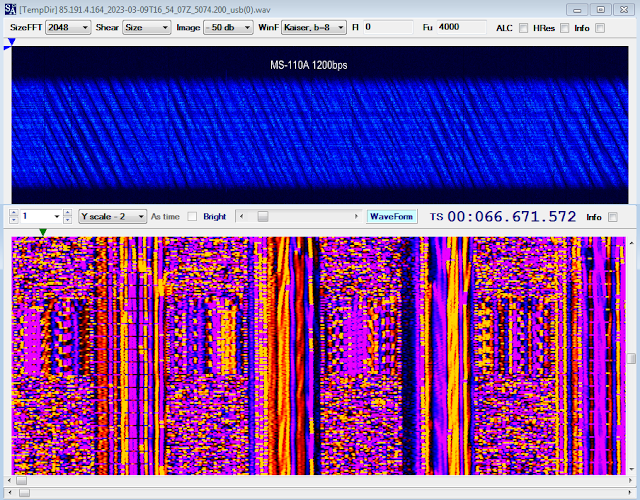Image resolution: width=640 pixels, height=500 pixels.
Task: Click the WaveForm button
Action: 391,216
